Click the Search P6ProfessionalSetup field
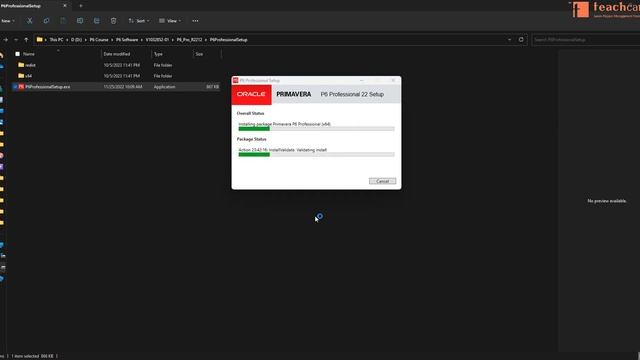Screen dimensions: 640x360 586,40
